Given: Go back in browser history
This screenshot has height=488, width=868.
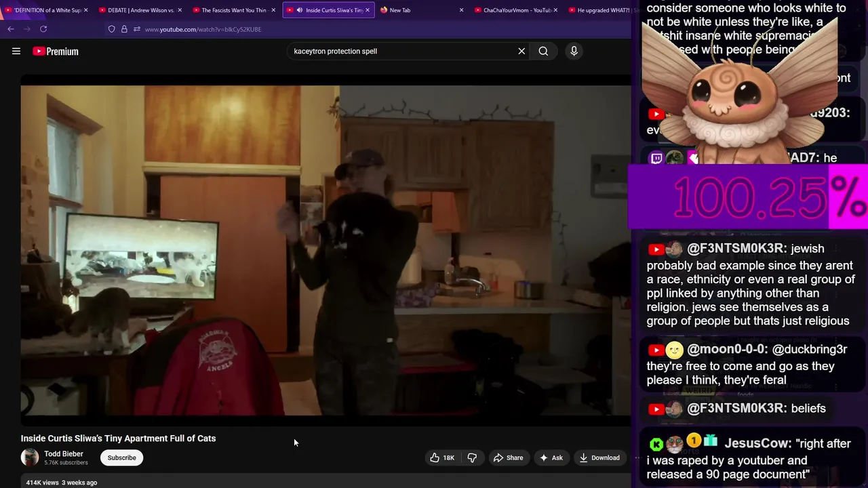Looking at the screenshot, I should (x=11, y=29).
